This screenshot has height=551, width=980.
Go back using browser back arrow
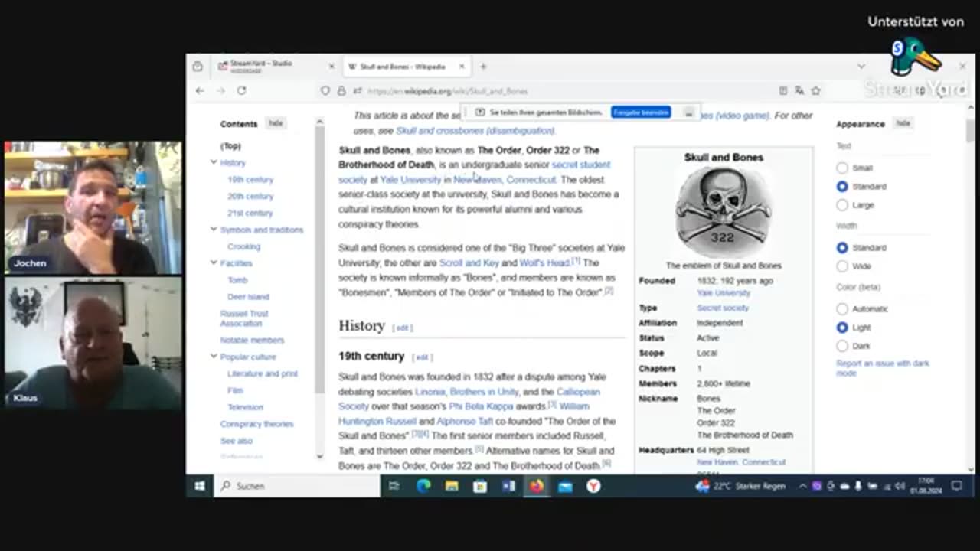(x=200, y=90)
